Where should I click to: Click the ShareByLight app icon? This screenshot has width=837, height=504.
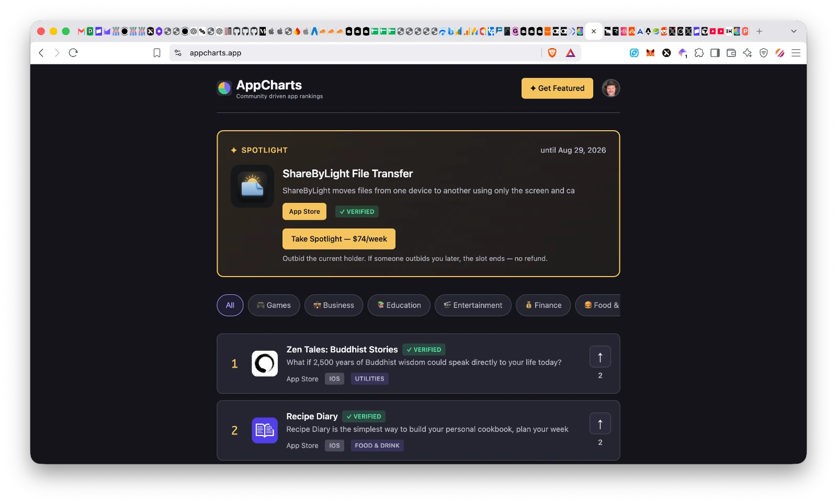point(252,186)
